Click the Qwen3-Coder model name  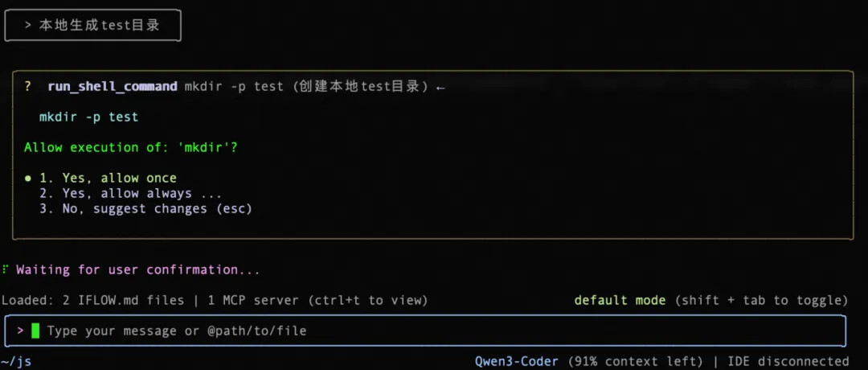pos(516,361)
